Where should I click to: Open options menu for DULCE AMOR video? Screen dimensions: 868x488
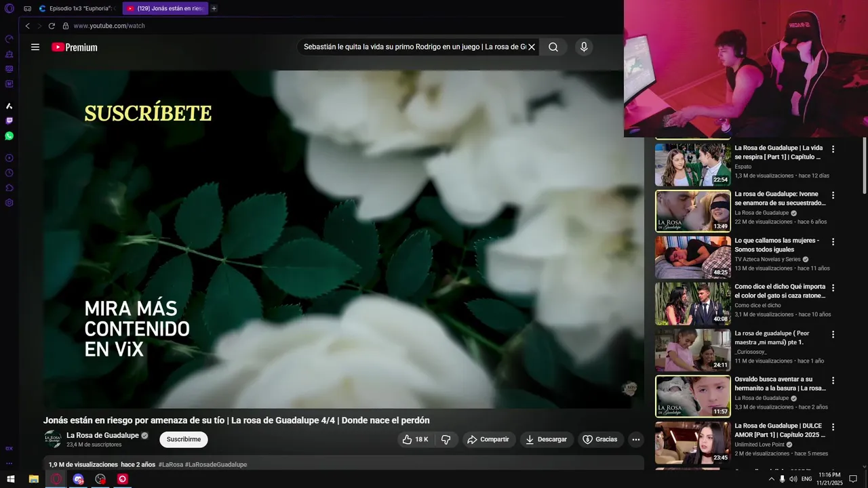(833, 427)
